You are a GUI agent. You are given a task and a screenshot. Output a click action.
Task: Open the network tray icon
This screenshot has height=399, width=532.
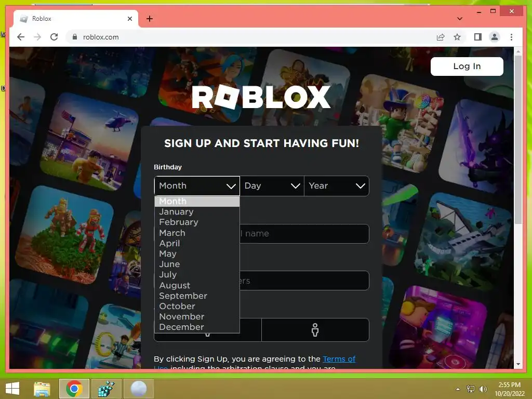[x=471, y=389]
